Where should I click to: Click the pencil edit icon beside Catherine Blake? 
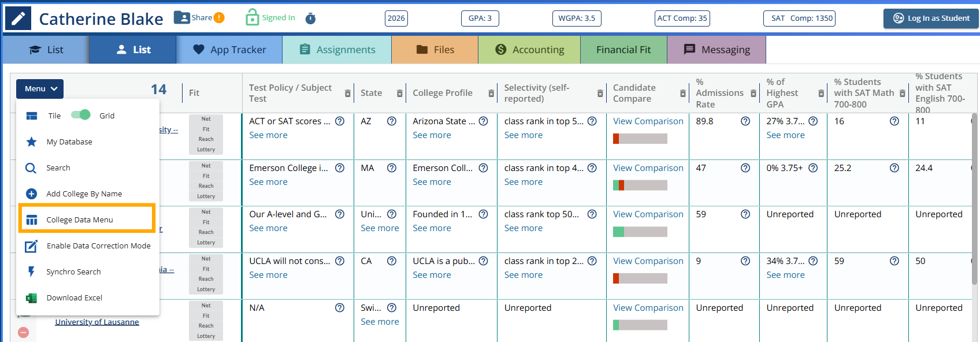tap(18, 18)
